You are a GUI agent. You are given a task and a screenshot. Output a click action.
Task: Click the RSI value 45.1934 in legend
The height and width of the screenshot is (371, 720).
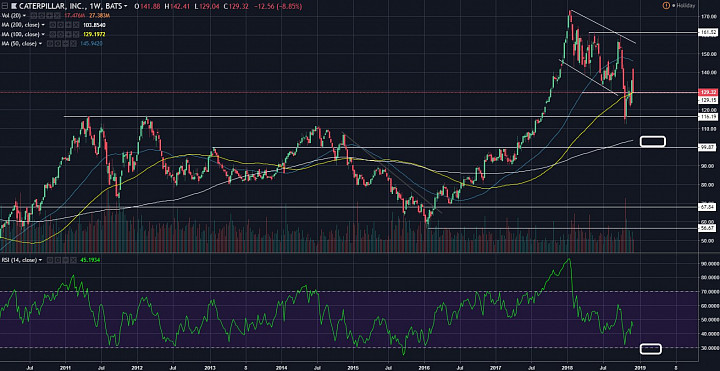click(x=90, y=260)
